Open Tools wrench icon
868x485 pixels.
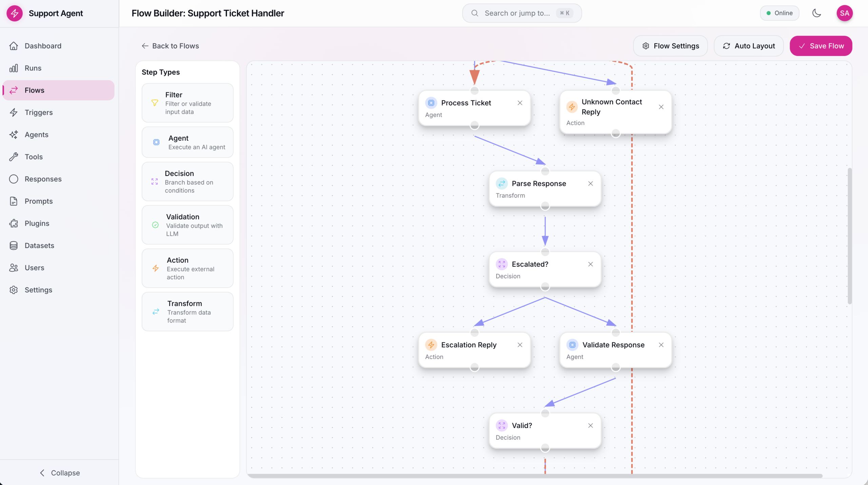(x=14, y=157)
